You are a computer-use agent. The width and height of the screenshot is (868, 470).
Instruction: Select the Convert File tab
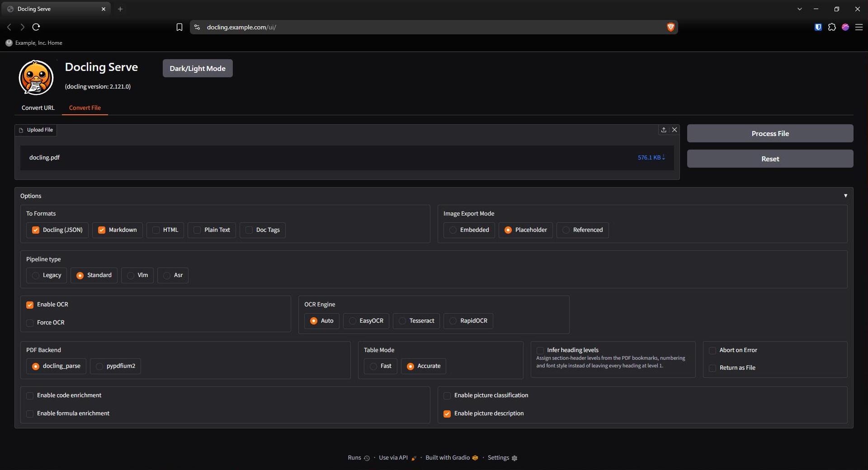click(85, 108)
